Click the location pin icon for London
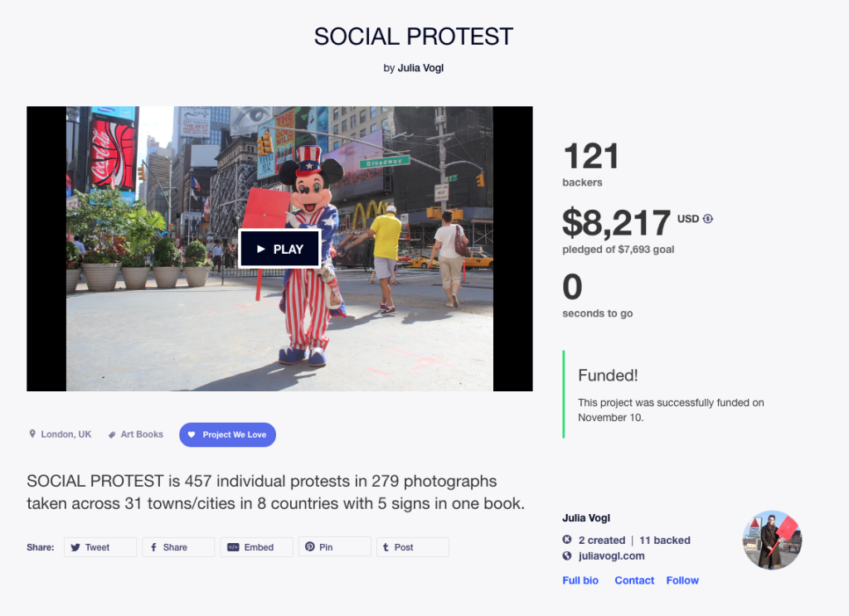The height and width of the screenshot is (616, 849). pyautogui.click(x=32, y=434)
